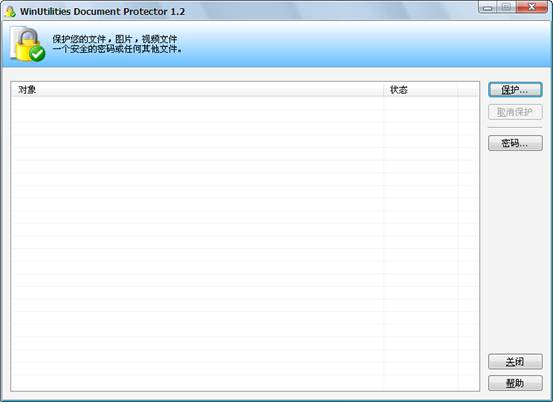Open the 保护... protect dialog
Screen dimensions: 553x402
515,90
